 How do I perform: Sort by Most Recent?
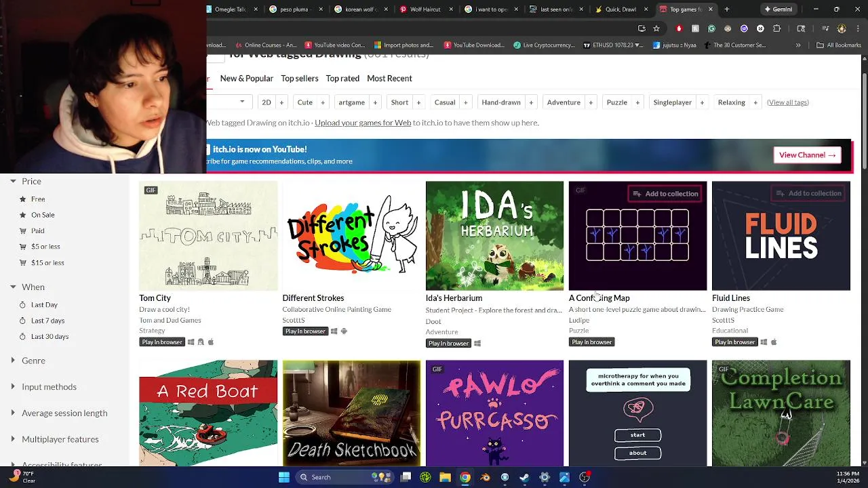click(389, 79)
